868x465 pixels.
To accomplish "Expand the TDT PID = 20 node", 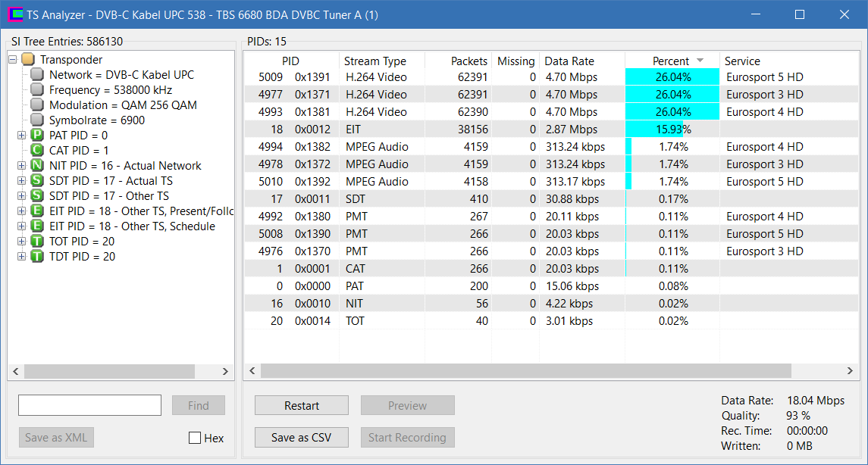I will [21, 256].
